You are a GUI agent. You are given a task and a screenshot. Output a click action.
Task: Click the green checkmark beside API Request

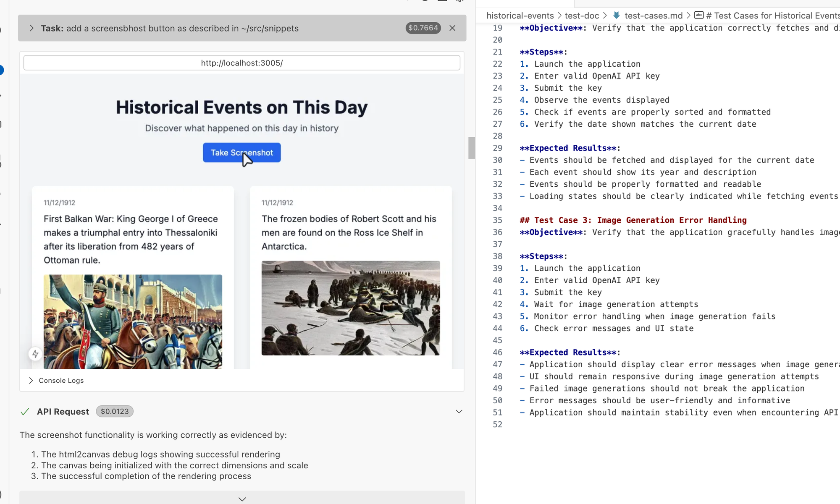(x=25, y=412)
